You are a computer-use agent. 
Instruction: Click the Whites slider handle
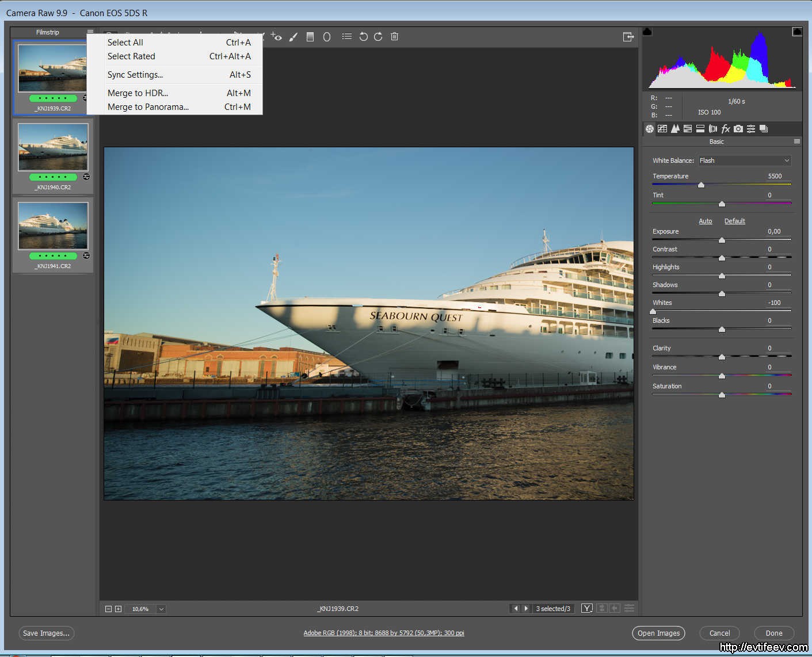(653, 311)
